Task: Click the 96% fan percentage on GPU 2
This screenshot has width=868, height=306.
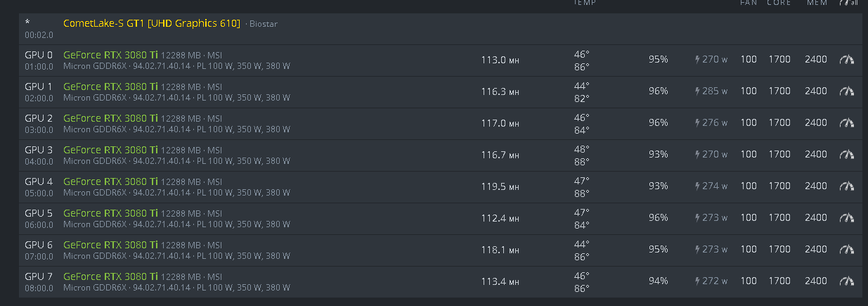Action: (x=659, y=122)
